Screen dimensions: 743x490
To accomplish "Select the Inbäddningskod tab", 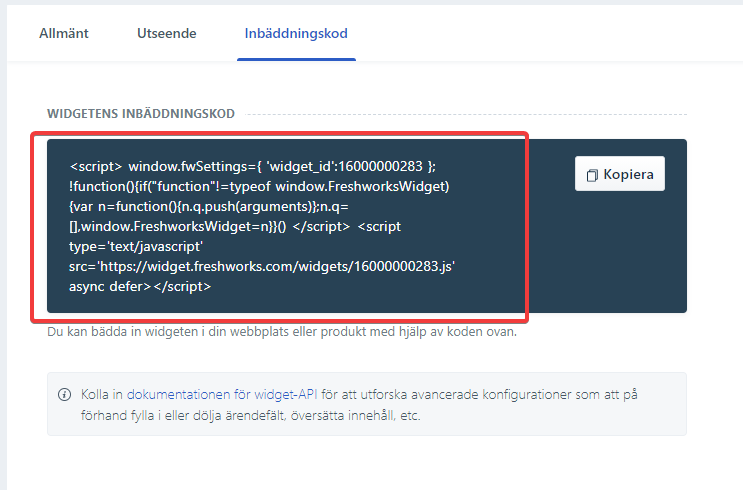I will coord(296,33).
